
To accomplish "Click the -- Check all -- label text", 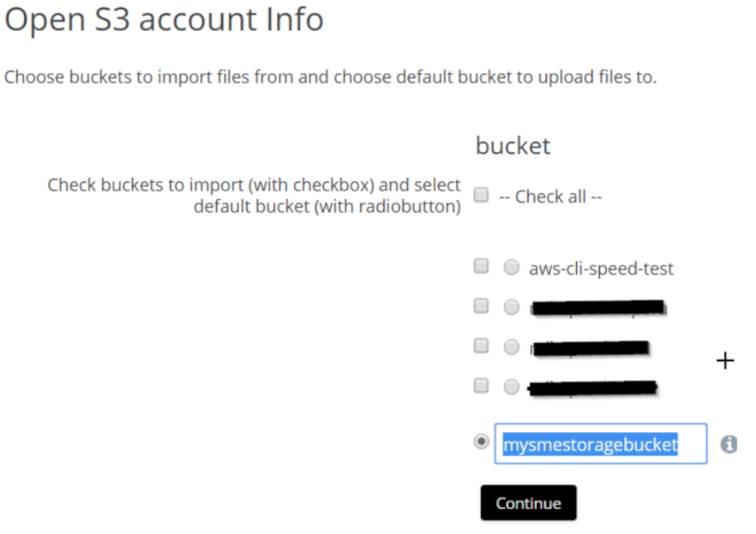I will [x=550, y=196].
